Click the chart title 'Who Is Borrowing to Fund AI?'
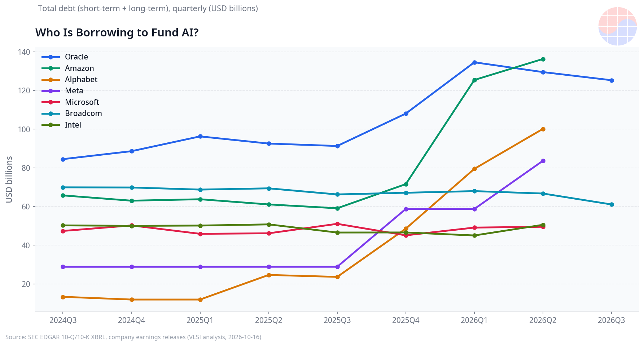 (x=117, y=33)
